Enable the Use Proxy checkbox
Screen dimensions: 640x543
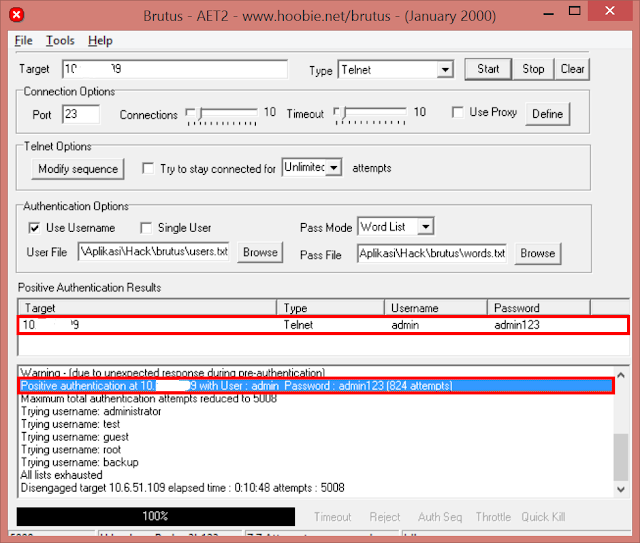point(458,112)
